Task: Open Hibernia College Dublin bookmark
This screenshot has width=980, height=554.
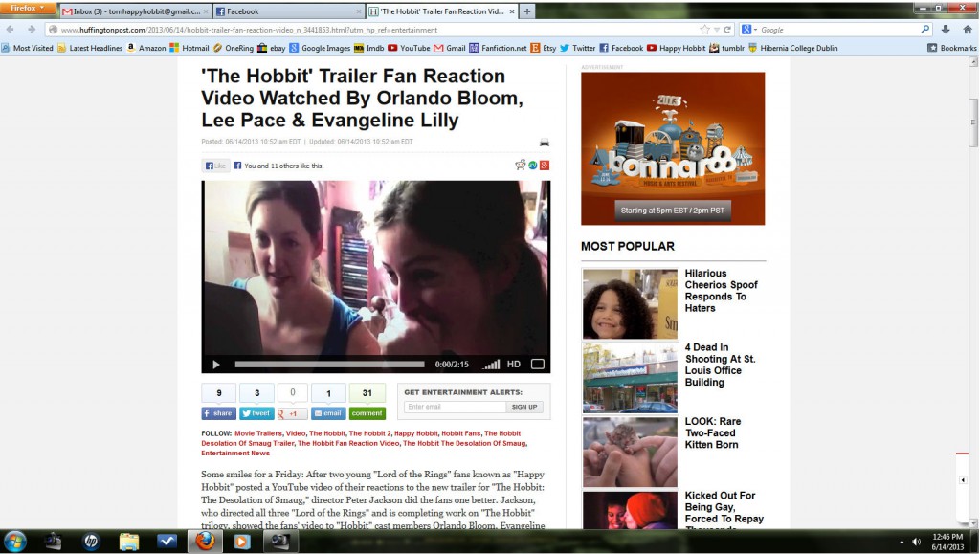Action: pyautogui.click(x=793, y=48)
